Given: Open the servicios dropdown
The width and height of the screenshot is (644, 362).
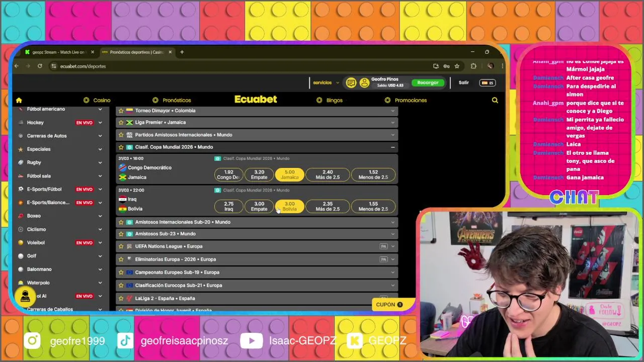Looking at the screenshot, I should pos(326,82).
